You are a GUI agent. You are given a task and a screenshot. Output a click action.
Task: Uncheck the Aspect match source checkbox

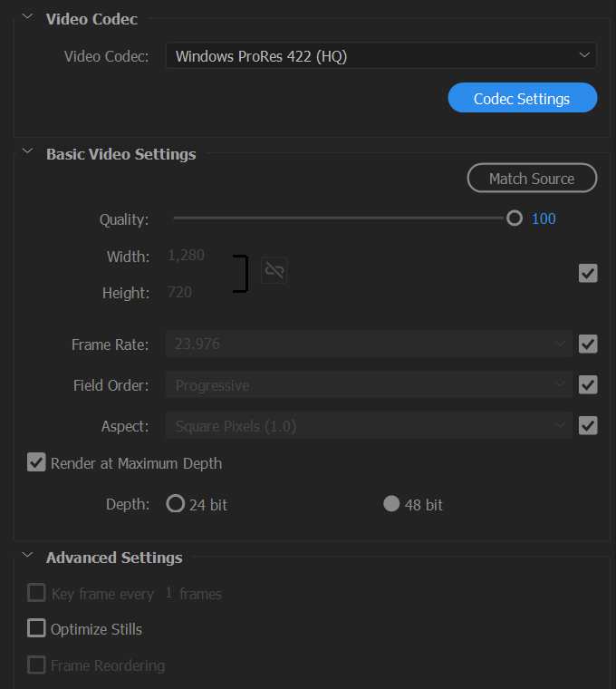pyautogui.click(x=588, y=425)
